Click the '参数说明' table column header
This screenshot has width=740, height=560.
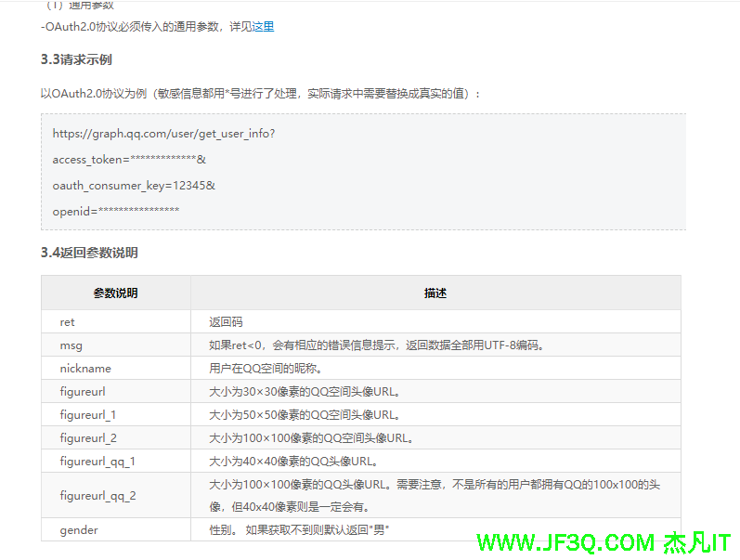point(116,293)
